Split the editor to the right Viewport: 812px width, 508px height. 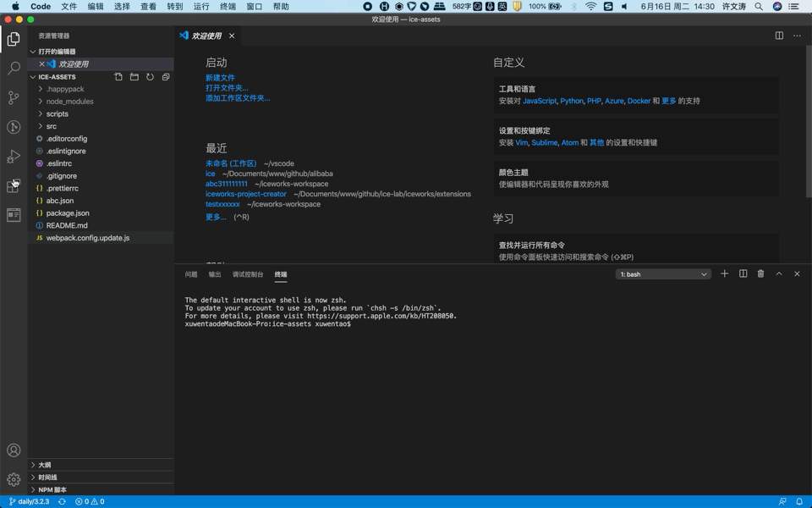coord(779,36)
